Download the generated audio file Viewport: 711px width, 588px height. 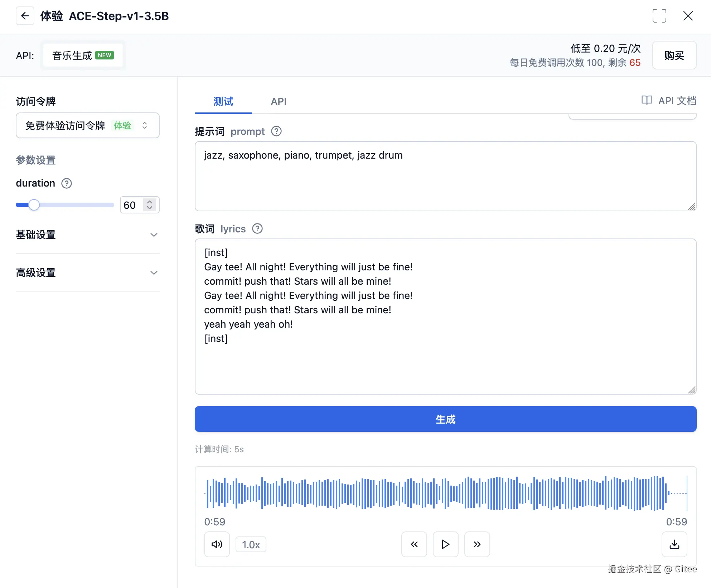point(674,544)
